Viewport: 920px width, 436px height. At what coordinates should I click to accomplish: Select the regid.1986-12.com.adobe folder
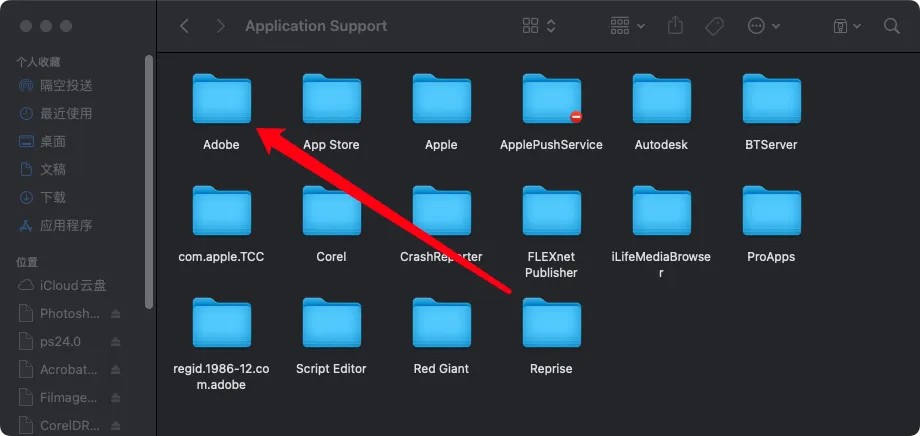[222, 323]
